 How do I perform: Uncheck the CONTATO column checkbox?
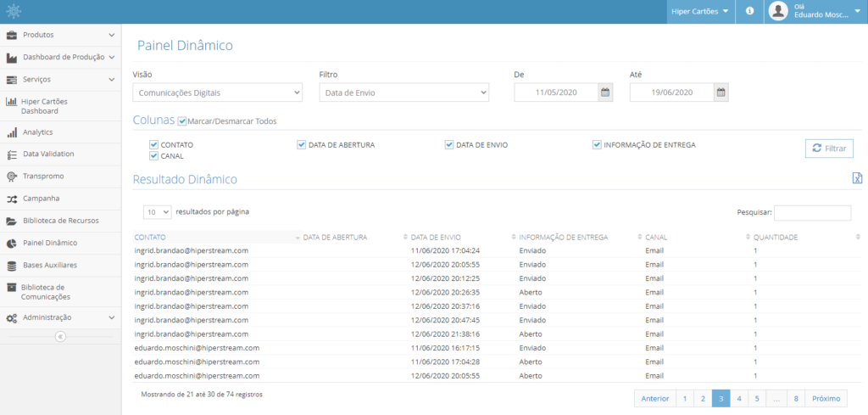tap(154, 145)
